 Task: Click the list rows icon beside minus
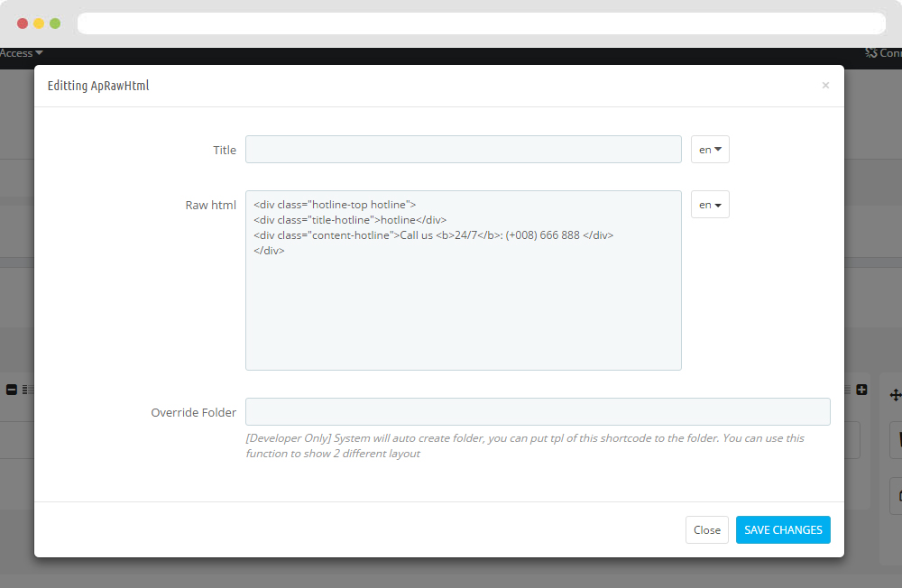coord(27,390)
